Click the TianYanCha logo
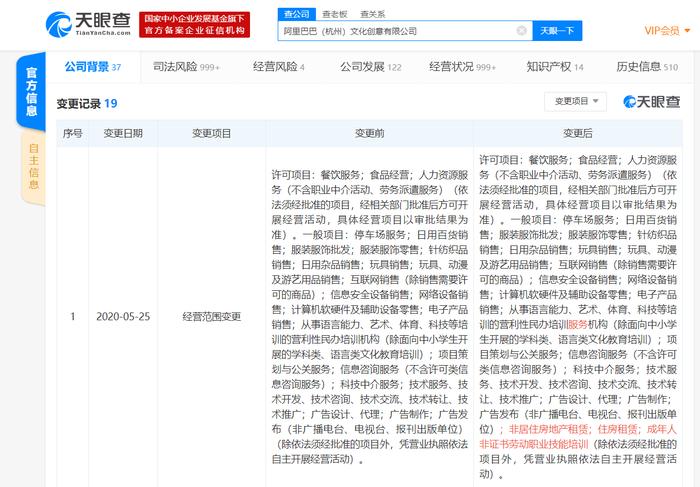The width and height of the screenshot is (700, 487). tap(88, 24)
